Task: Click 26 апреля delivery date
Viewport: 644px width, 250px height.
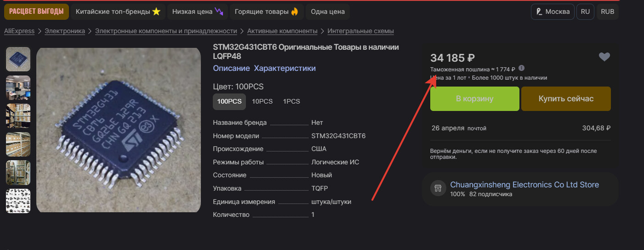Action: coord(448,128)
